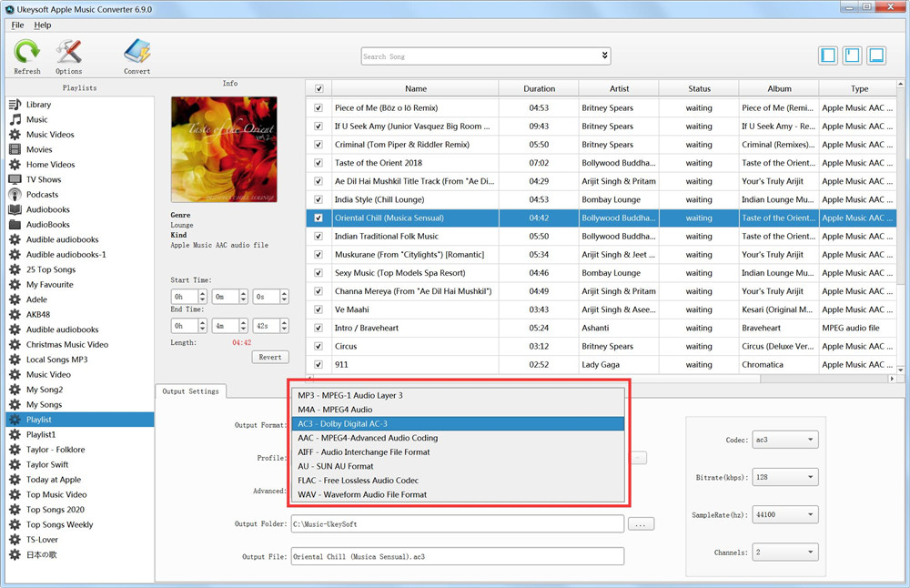The height and width of the screenshot is (588, 910).
Task: Open Music Videos gear icon
Action: point(15,135)
